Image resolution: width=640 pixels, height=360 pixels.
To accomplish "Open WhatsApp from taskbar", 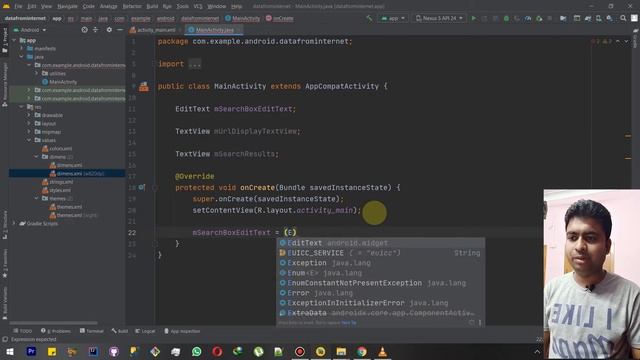I will tap(196, 351).
